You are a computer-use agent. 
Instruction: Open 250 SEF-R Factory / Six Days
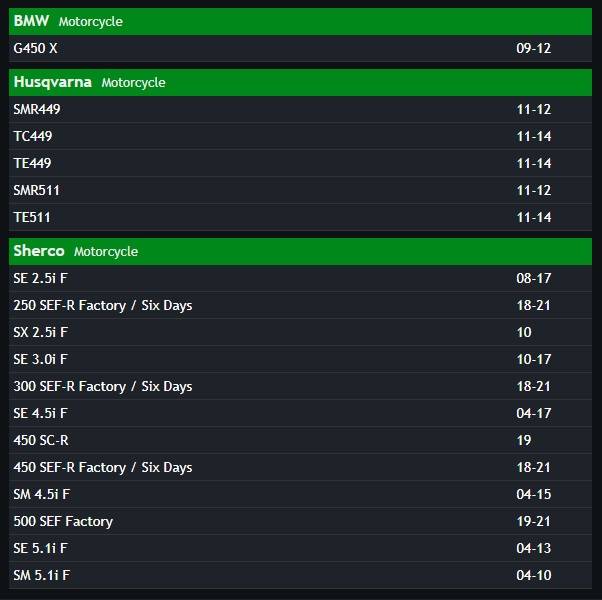pos(300,306)
